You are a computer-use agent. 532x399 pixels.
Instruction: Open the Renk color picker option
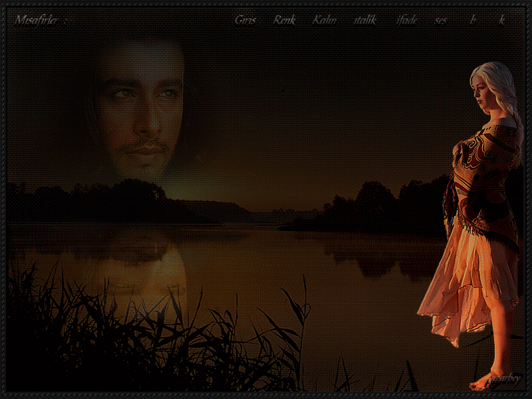click(x=284, y=20)
